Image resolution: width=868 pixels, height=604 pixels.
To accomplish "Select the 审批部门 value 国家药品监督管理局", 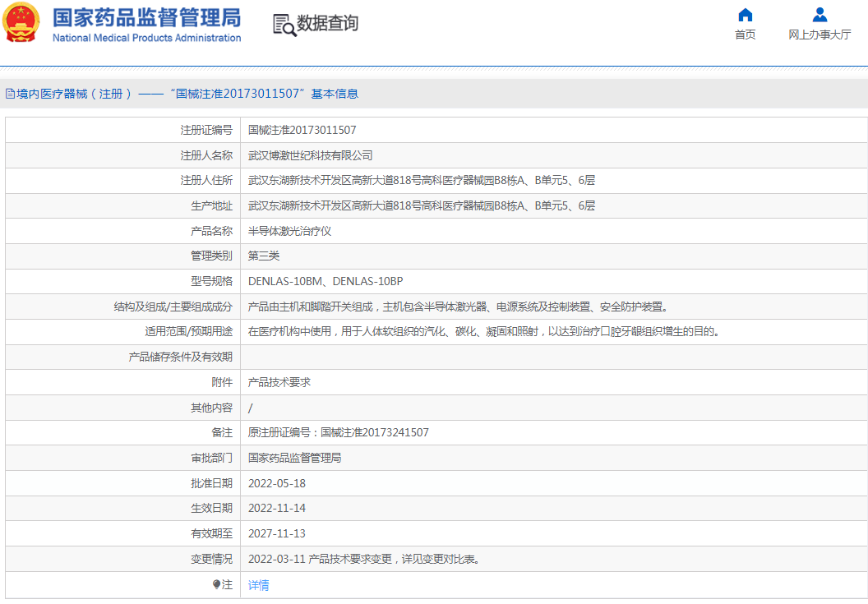I will tap(294, 458).
